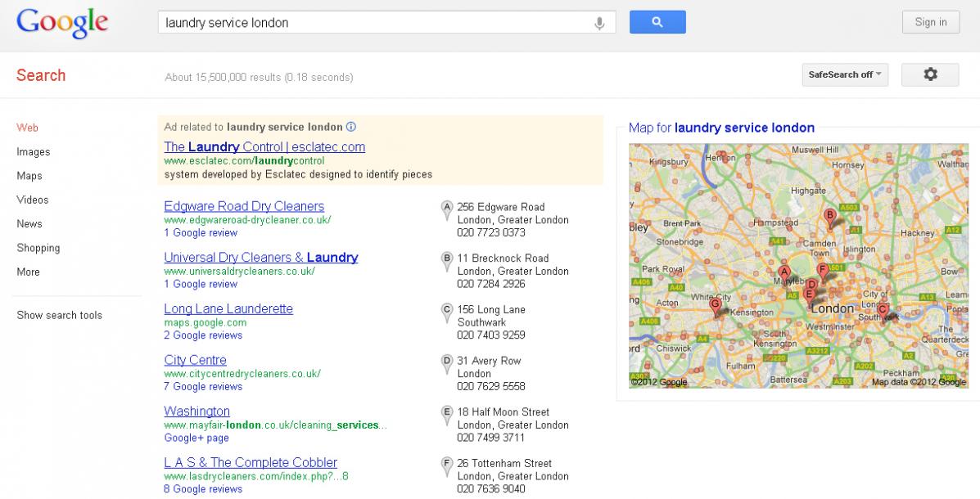Select the Maps search category

point(29,176)
